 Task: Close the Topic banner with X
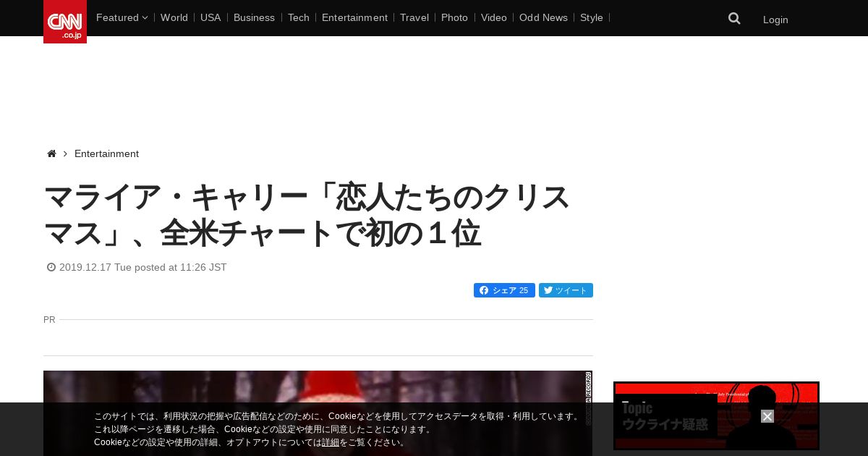(x=767, y=416)
